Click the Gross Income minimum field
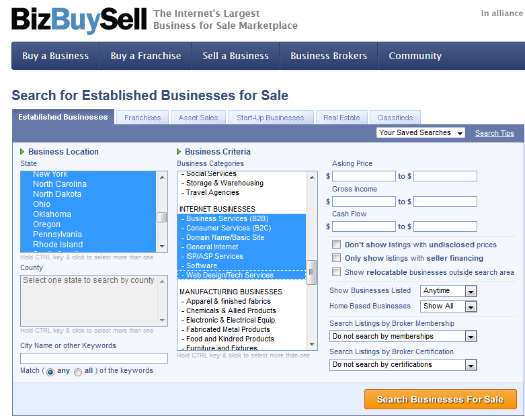Image resolution: width=525 pixels, height=420 pixels. tap(364, 202)
